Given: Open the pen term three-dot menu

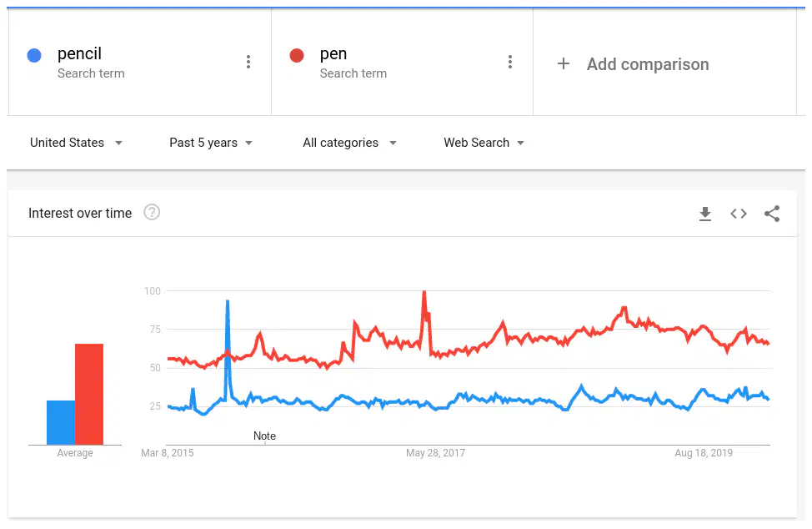Looking at the screenshot, I should pyautogui.click(x=510, y=63).
